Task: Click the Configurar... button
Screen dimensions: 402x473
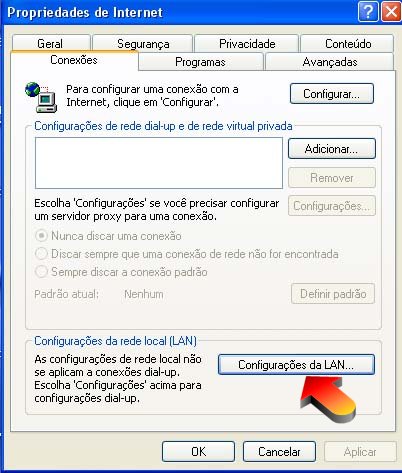Action: pyautogui.click(x=332, y=94)
